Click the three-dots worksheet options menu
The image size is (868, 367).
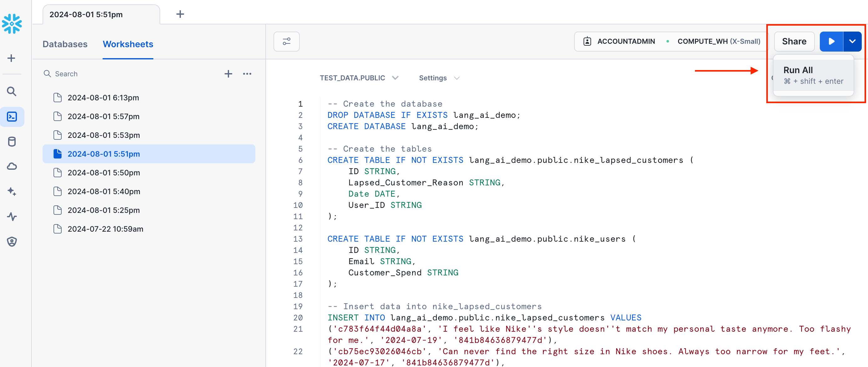click(247, 74)
